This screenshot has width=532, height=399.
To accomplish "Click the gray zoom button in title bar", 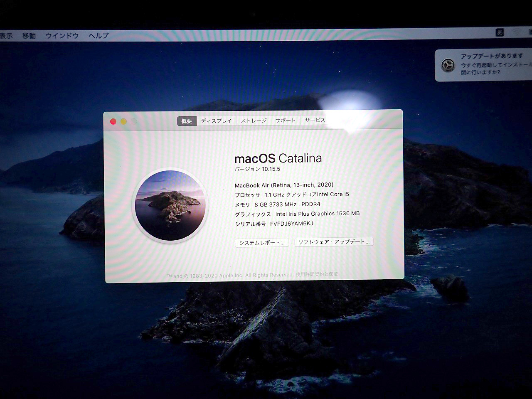I will pos(134,121).
